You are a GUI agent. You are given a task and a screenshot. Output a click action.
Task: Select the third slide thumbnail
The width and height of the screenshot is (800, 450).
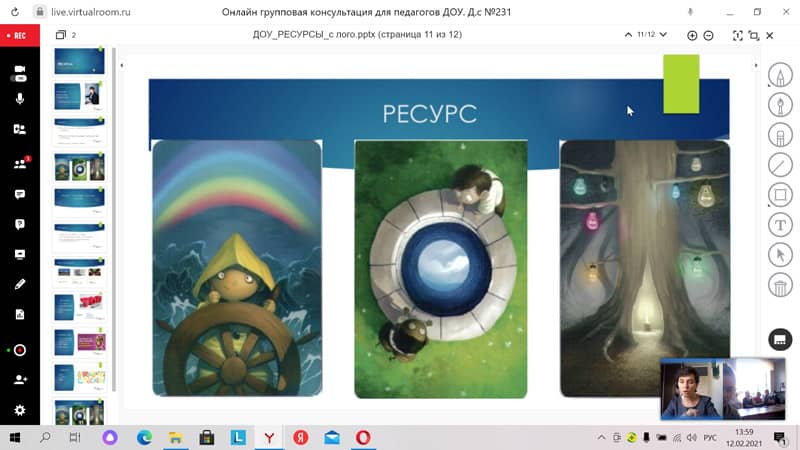(x=79, y=131)
